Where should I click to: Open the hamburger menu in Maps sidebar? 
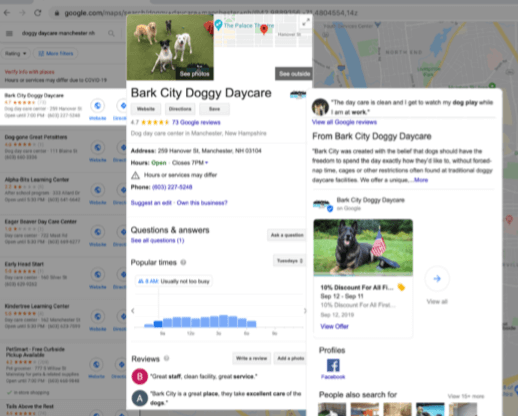point(9,33)
